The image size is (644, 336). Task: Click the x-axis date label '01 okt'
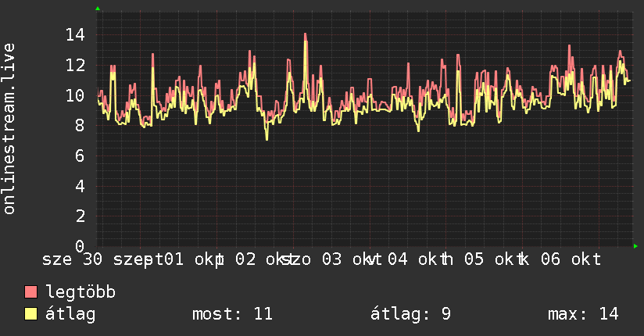(x=195, y=259)
